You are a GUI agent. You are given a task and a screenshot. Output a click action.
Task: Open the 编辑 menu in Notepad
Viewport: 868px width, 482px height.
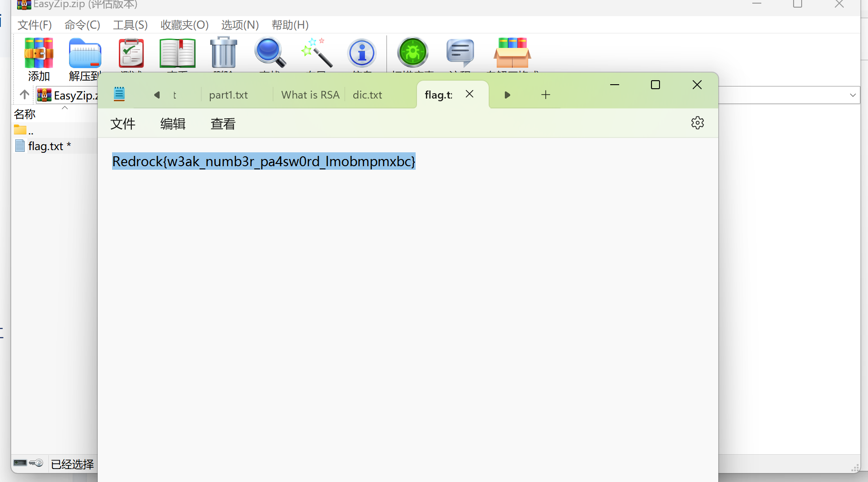[x=173, y=124]
